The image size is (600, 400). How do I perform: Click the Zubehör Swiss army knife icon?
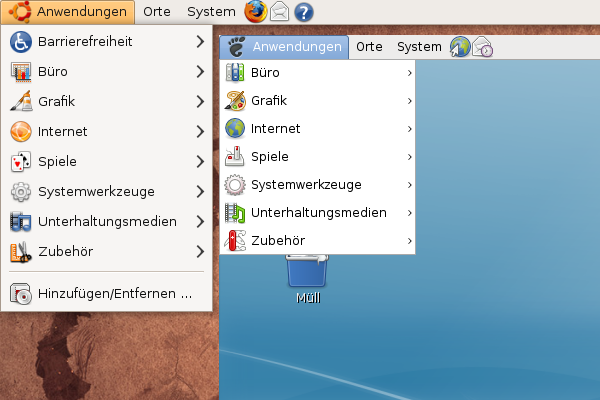tap(235, 241)
